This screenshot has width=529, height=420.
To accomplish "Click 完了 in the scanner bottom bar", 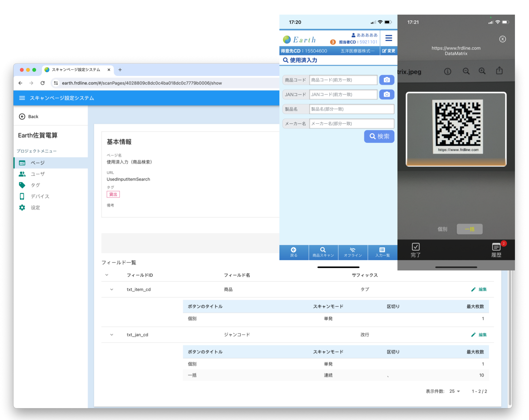I will point(415,250).
